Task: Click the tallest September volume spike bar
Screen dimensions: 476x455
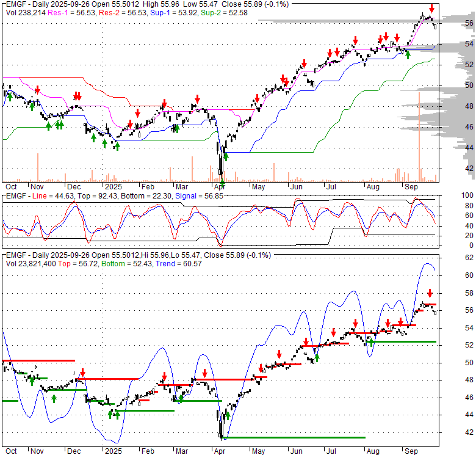Action: point(419,137)
